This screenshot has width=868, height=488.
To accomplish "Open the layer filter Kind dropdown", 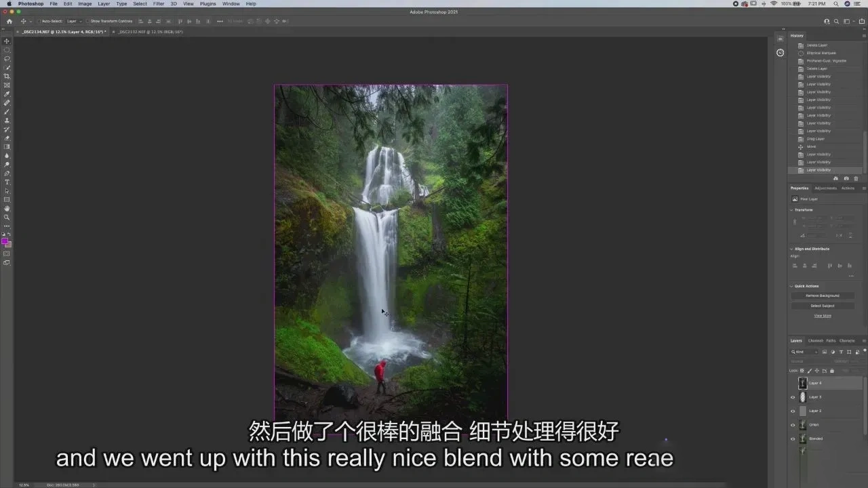I will click(x=805, y=352).
